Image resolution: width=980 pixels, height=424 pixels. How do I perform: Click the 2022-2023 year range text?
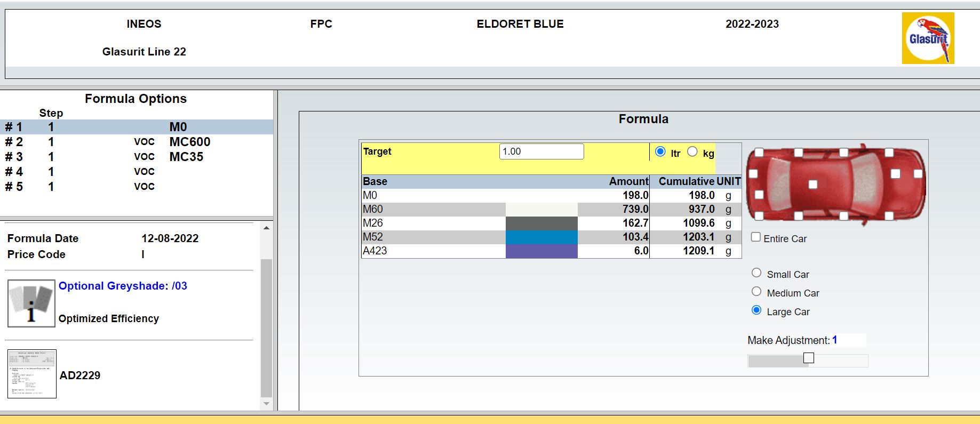(752, 24)
